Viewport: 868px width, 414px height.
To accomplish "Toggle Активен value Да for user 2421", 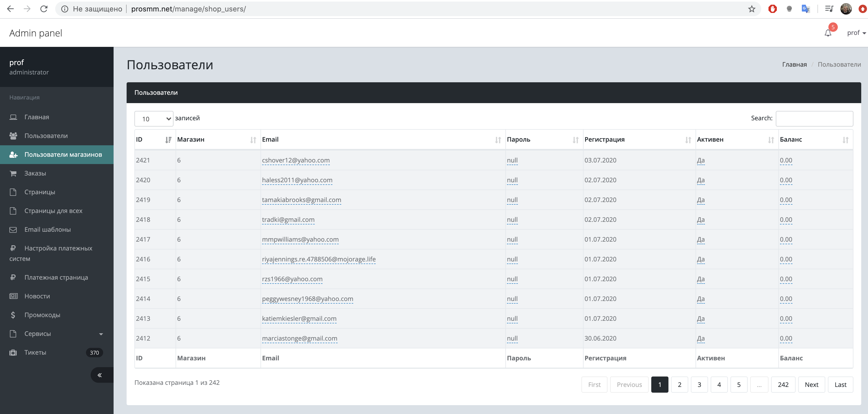I will pyautogui.click(x=700, y=160).
